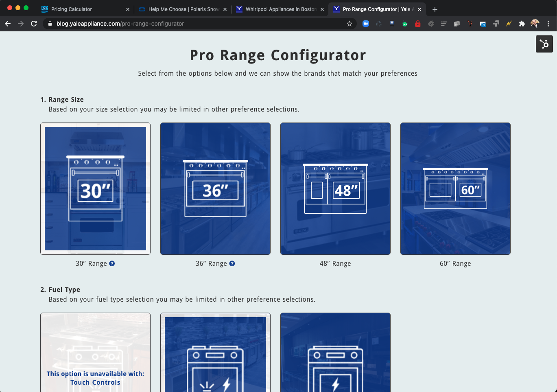Click the red pen-shaped extension icon
Image resolution: width=557 pixels, height=392 pixels.
(x=470, y=24)
